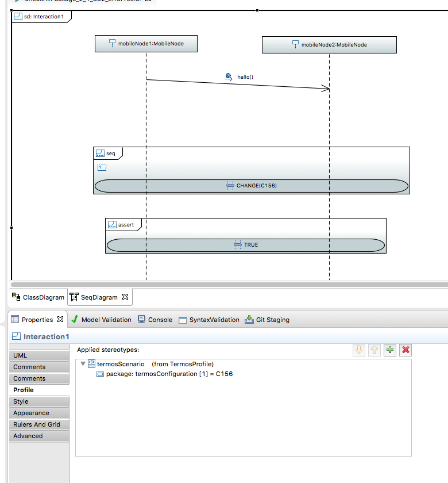This screenshot has width=448, height=483.
Task: Click the termosScenario stereotype icon
Action: point(91,364)
